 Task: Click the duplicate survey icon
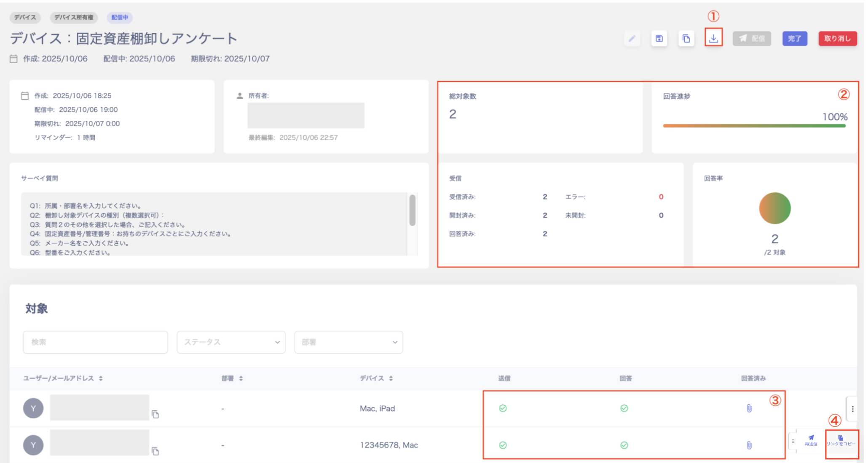686,39
